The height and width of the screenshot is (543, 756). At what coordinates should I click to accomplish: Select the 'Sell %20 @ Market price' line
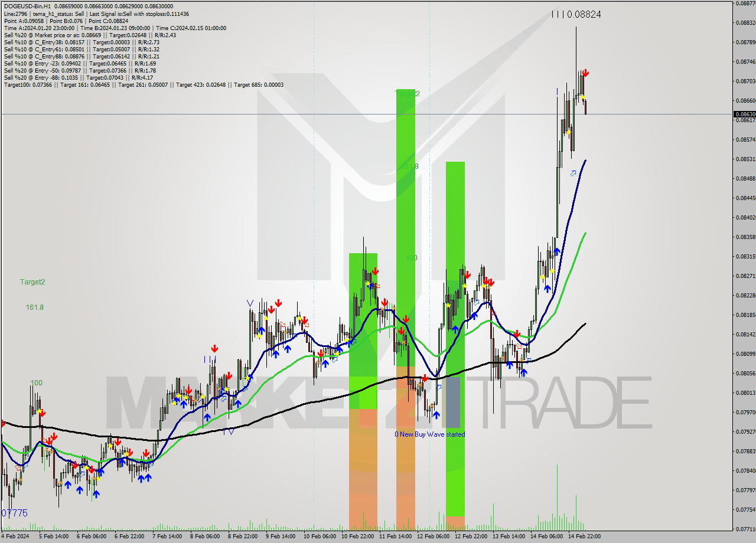[90, 35]
